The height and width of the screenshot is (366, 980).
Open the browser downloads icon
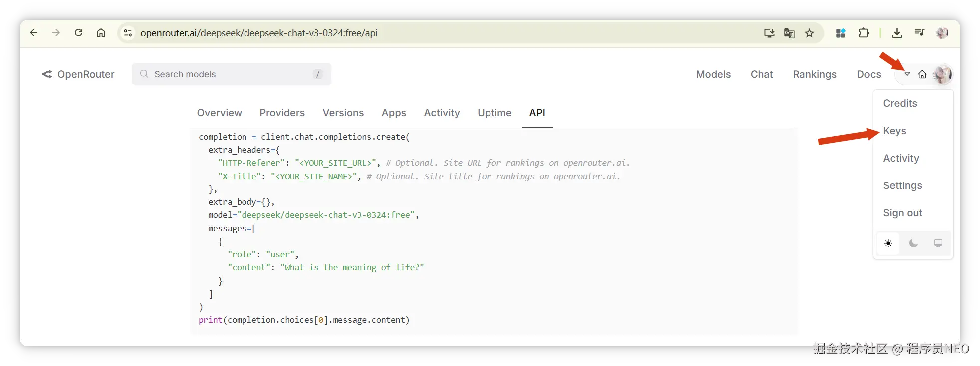pyautogui.click(x=897, y=33)
